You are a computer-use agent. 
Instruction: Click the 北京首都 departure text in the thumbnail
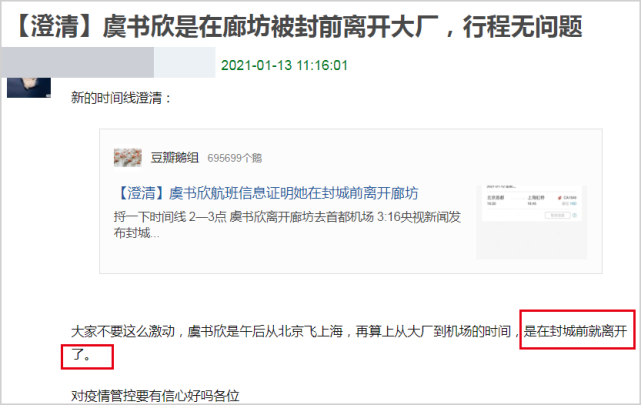click(495, 198)
